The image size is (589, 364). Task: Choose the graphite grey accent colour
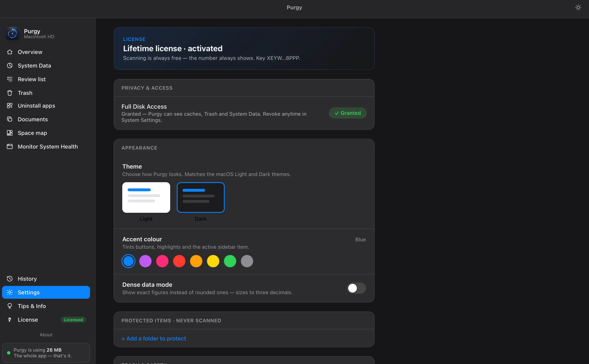coord(247,261)
